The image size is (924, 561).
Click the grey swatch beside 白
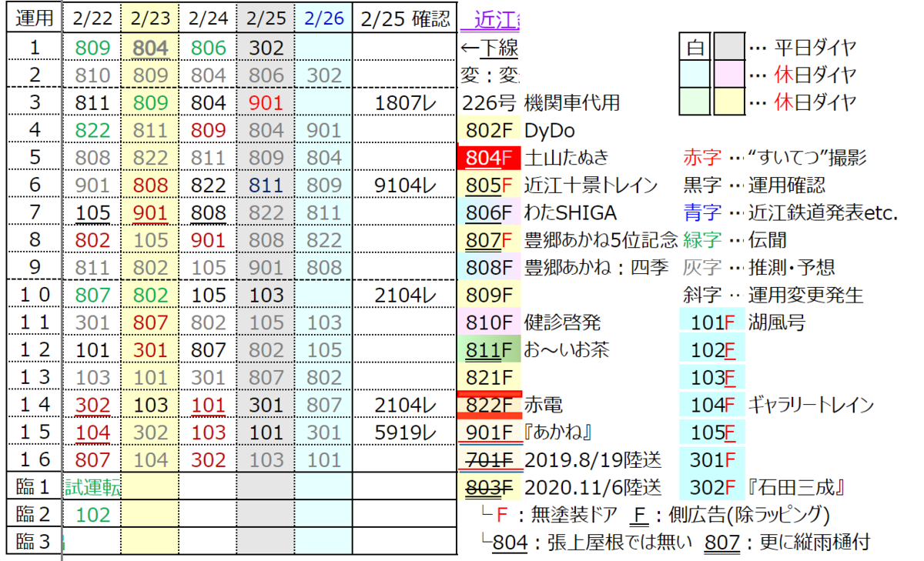click(x=728, y=48)
